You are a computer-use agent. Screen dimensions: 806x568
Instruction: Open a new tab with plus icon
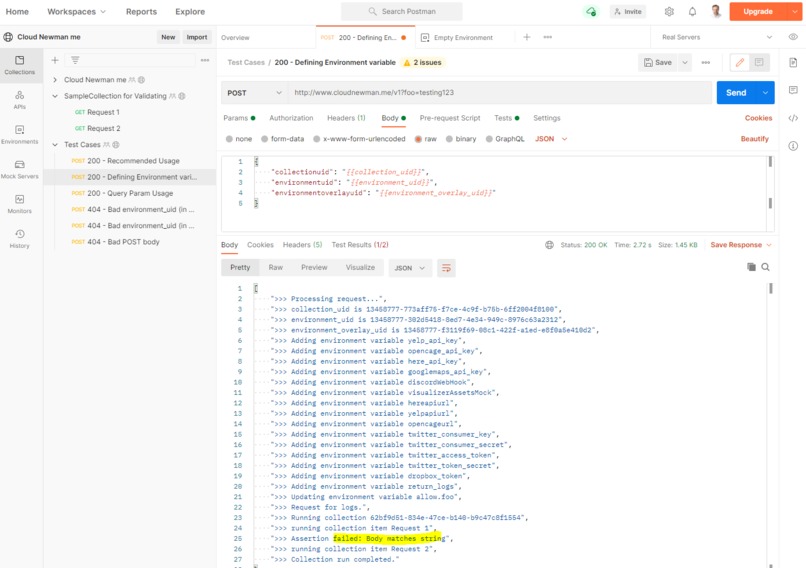pyautogui.click(x=526, y=37)
